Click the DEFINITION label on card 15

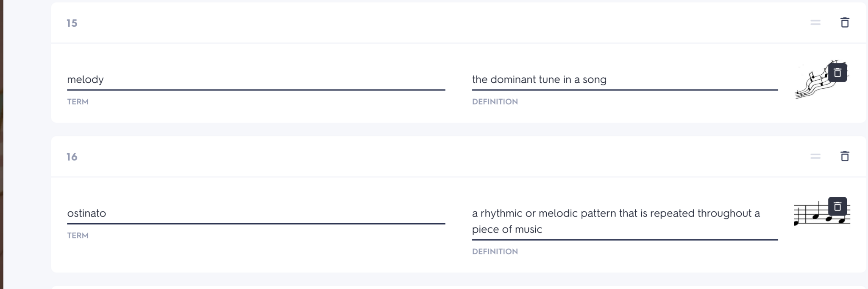coord(495,102)
